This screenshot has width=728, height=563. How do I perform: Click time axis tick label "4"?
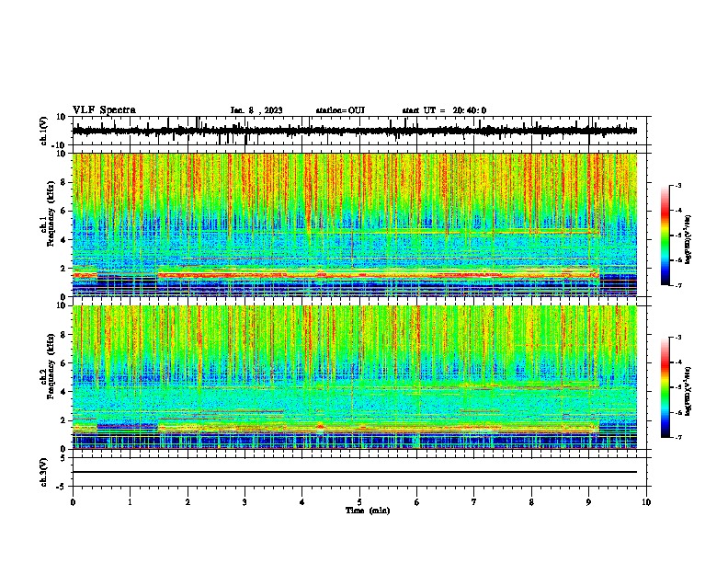point(302,502)
